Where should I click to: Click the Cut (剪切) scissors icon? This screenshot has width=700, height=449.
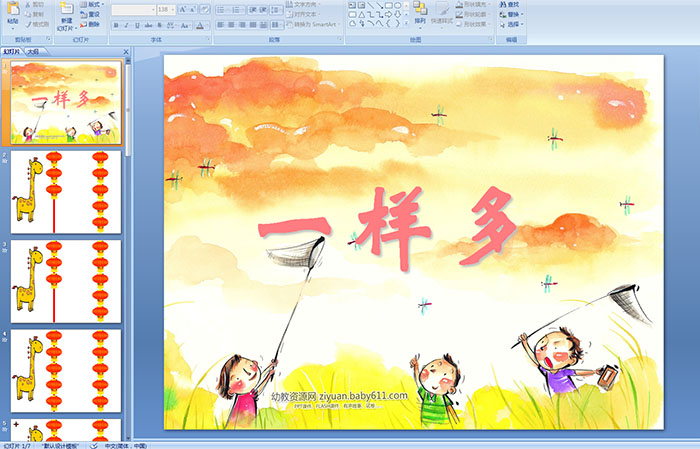[28, 4]
